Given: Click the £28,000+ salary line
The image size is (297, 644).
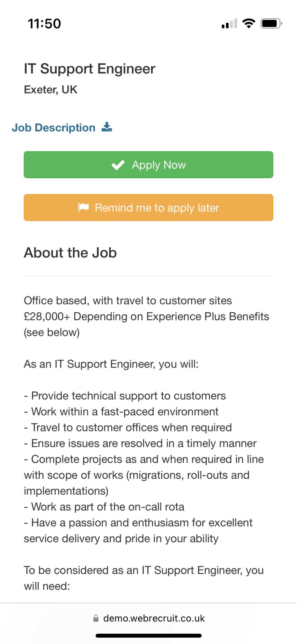Looking at the screenshot, I should 146,316.
